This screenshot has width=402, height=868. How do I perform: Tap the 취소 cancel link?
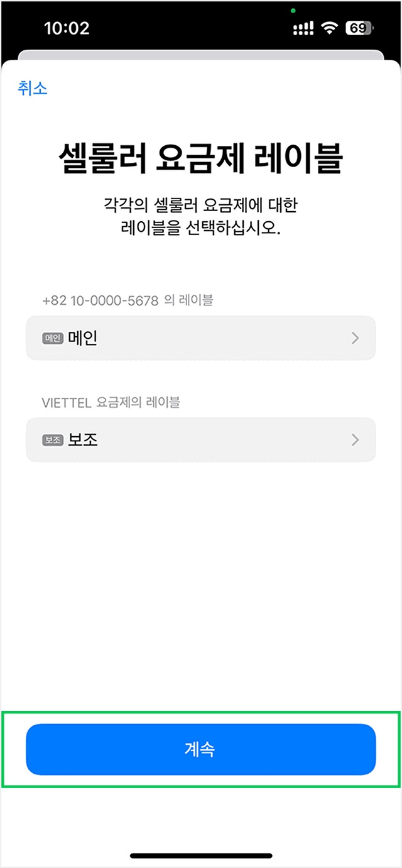pos(33,88)
